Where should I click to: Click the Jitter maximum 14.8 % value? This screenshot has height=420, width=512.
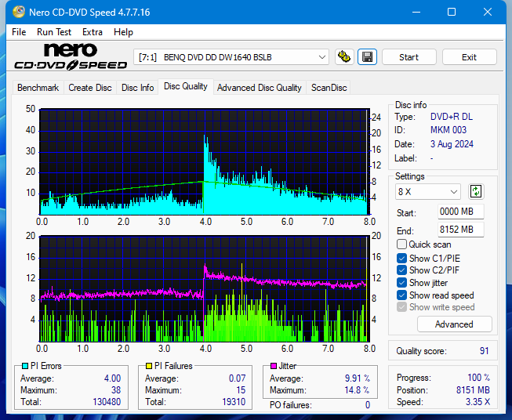coord(357,390)
